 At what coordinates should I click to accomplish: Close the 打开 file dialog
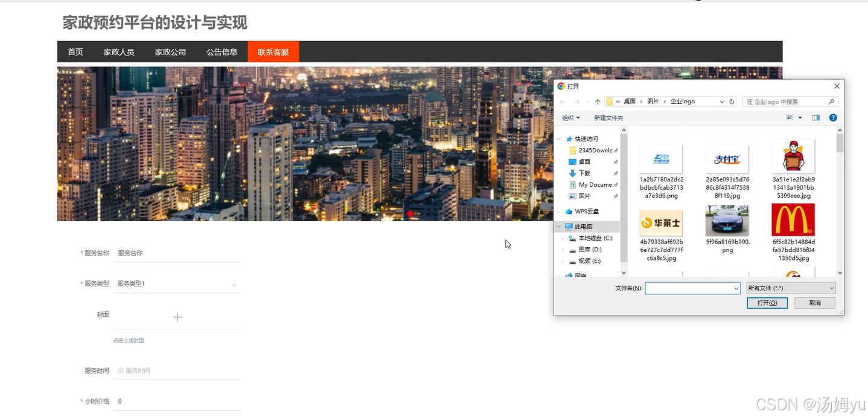[x=837, y=86]
